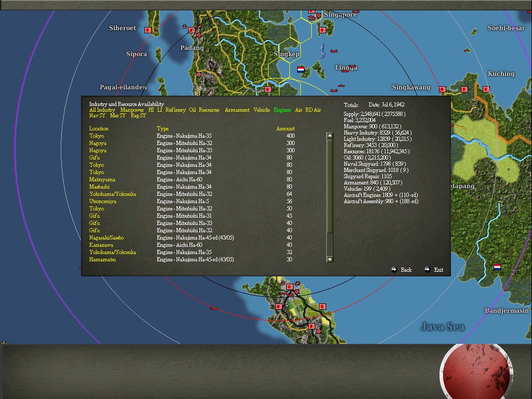Click Supply total text
The width and height of the screenshot is (532, 399).
tap(375, 114)
